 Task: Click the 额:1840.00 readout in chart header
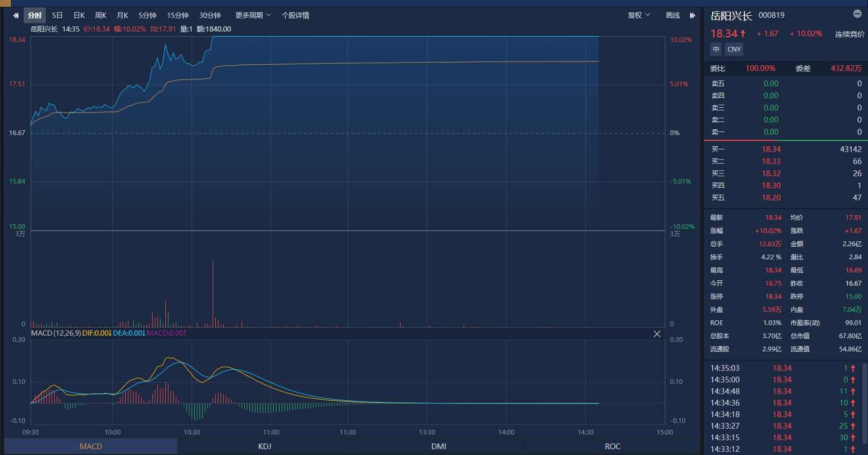(x=214, y=29)
